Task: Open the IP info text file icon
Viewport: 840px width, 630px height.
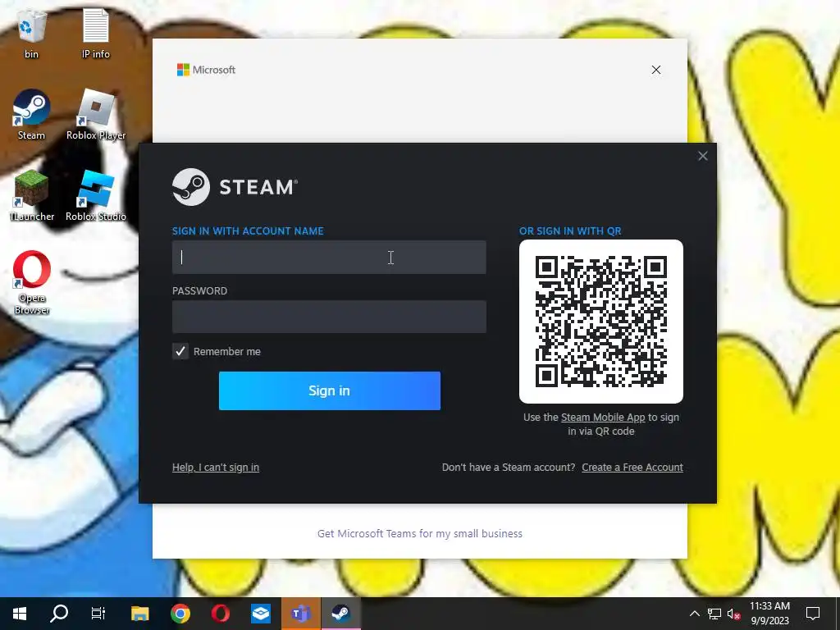Action: click(x=96, y=33)
